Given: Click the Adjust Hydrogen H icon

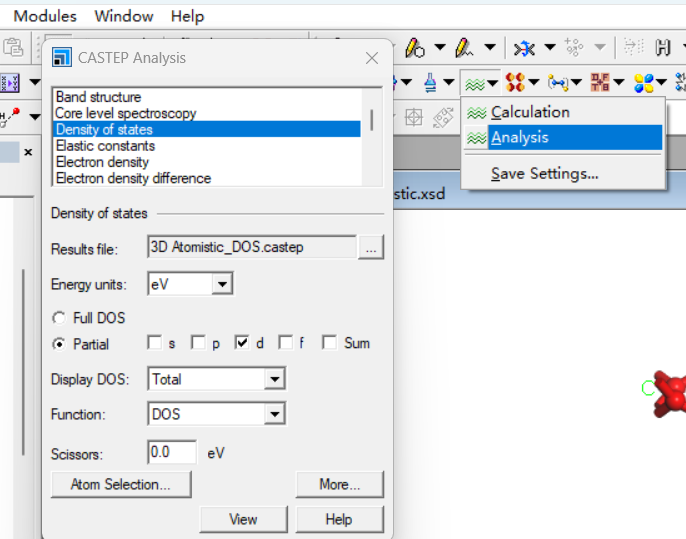Looking at the screenshot, I should [663, 47].
